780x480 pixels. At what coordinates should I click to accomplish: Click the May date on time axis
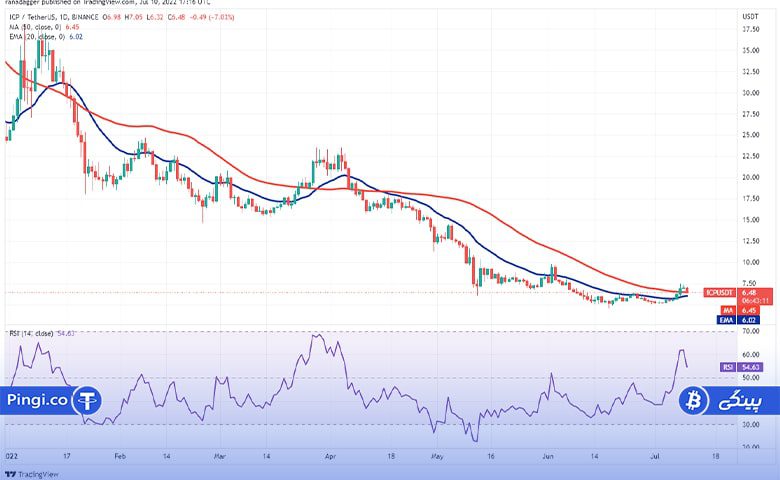click(437, 456)
